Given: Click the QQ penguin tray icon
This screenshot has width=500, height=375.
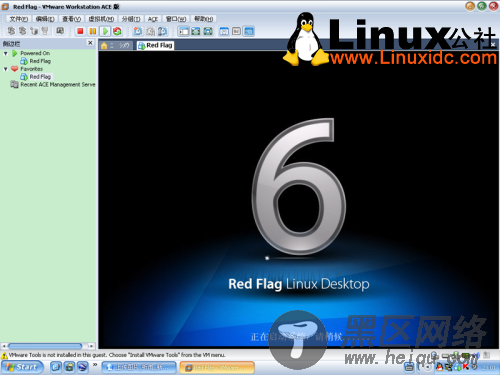Looking at the screenshot, I should pyautogui.click(x=440, y=367).
